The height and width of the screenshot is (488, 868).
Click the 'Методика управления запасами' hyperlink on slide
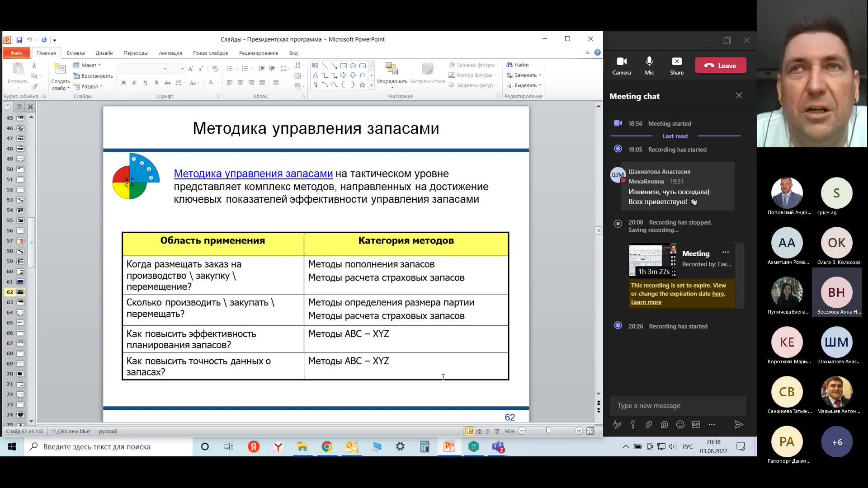pos(253,174)
